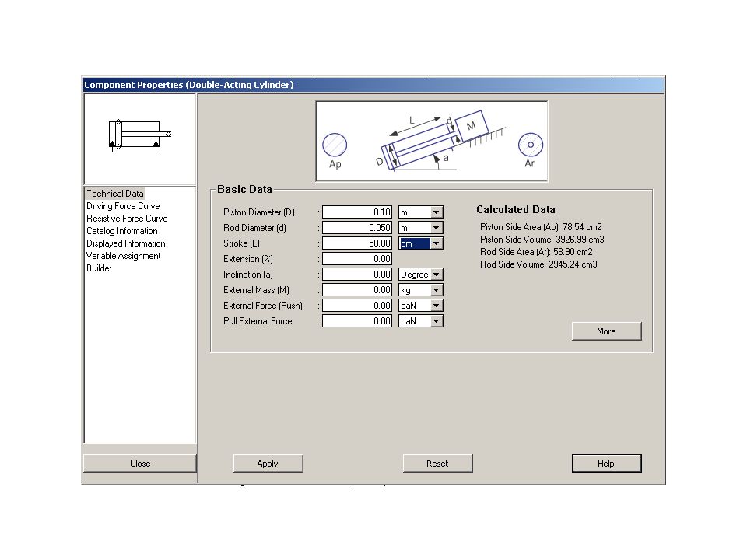Select the Builder entry

(x=99, y=268)
